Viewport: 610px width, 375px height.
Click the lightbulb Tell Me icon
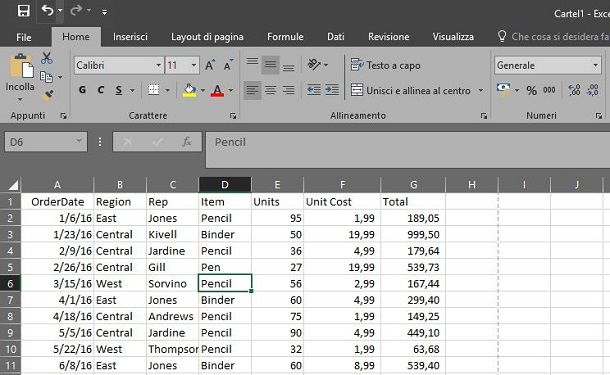[x=502, y=37]
